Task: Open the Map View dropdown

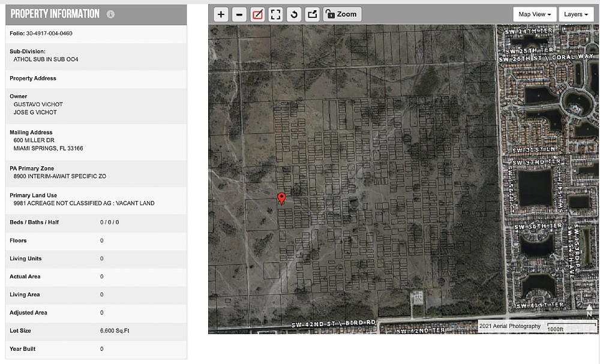Action: pos(535,14)
